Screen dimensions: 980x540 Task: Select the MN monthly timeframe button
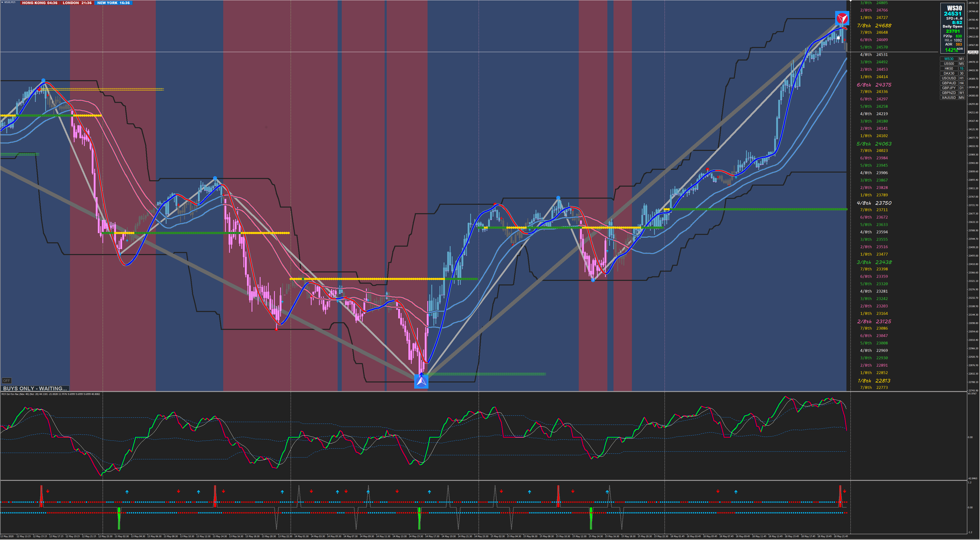tap(961, 97)
